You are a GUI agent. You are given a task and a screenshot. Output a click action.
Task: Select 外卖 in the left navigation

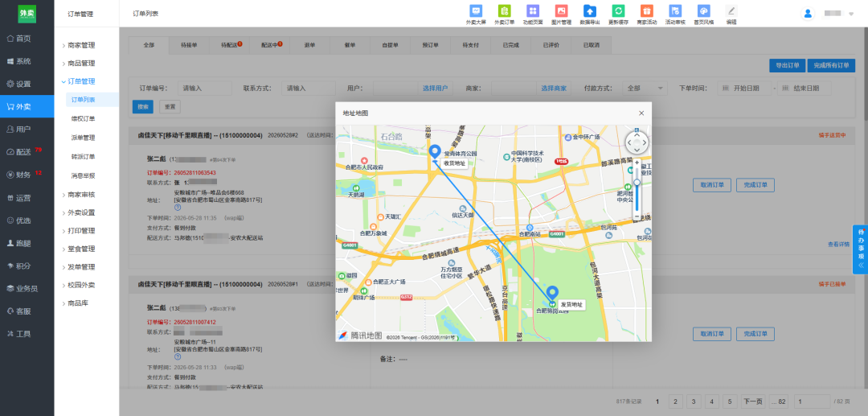coord(27,106)
